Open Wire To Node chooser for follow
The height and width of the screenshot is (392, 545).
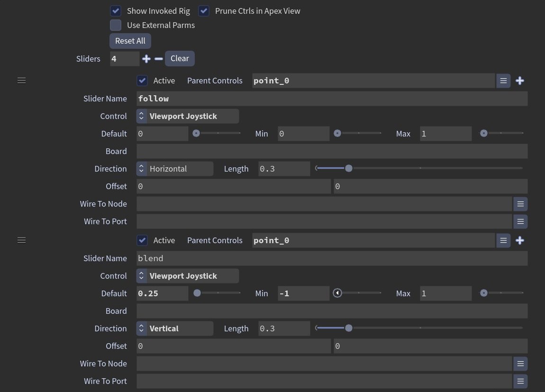tap(520, 204)
